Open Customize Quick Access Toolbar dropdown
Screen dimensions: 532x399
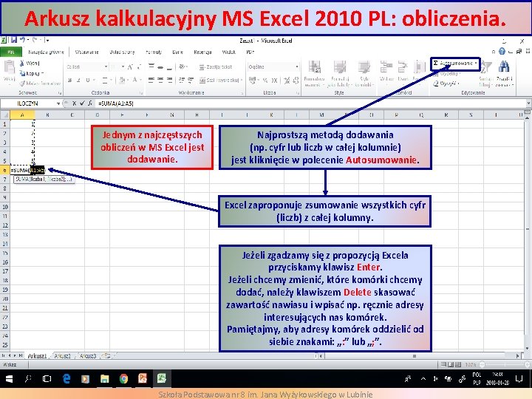47,41
